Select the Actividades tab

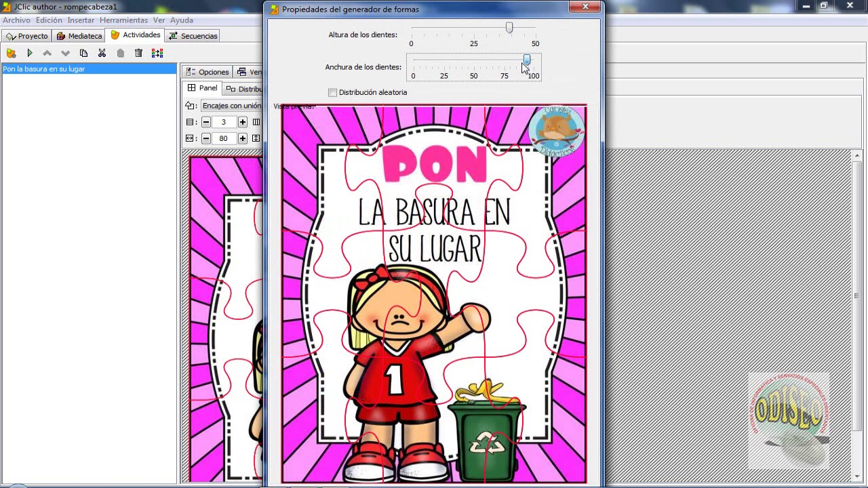coord(136,35)
